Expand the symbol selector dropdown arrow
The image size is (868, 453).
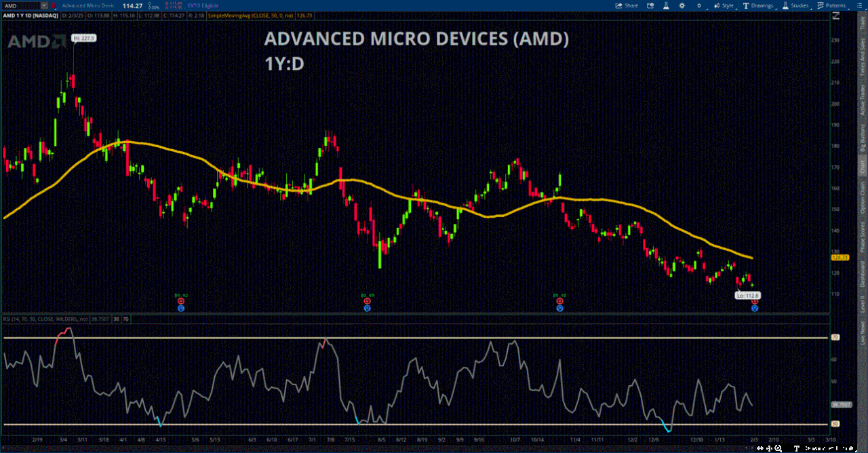[45, 5]
